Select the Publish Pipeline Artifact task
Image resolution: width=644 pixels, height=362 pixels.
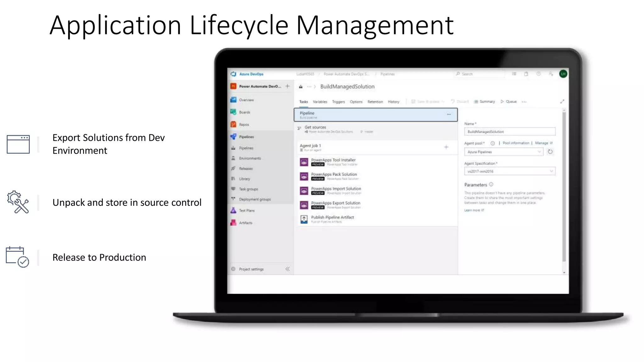pyautogui.click(x=377, y=219)
